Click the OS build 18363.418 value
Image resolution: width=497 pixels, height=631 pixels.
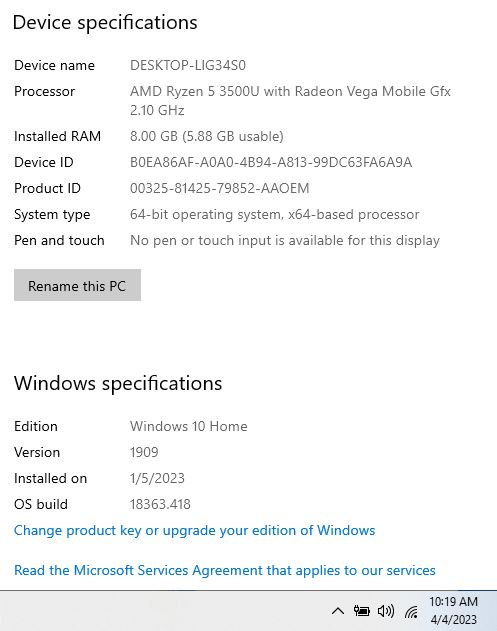160,504
